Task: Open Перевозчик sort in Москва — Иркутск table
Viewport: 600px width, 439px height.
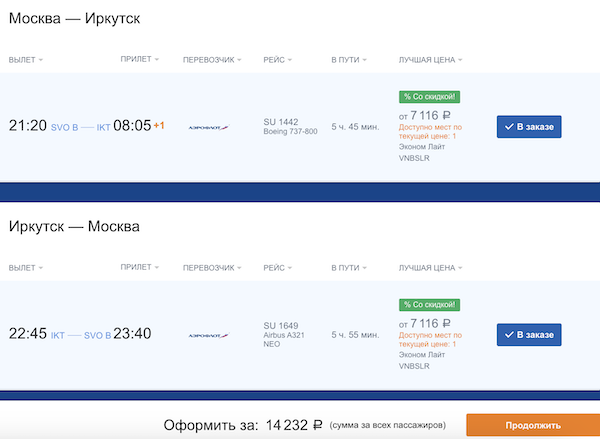Action: pyautogui.click(x=212, y=60)
